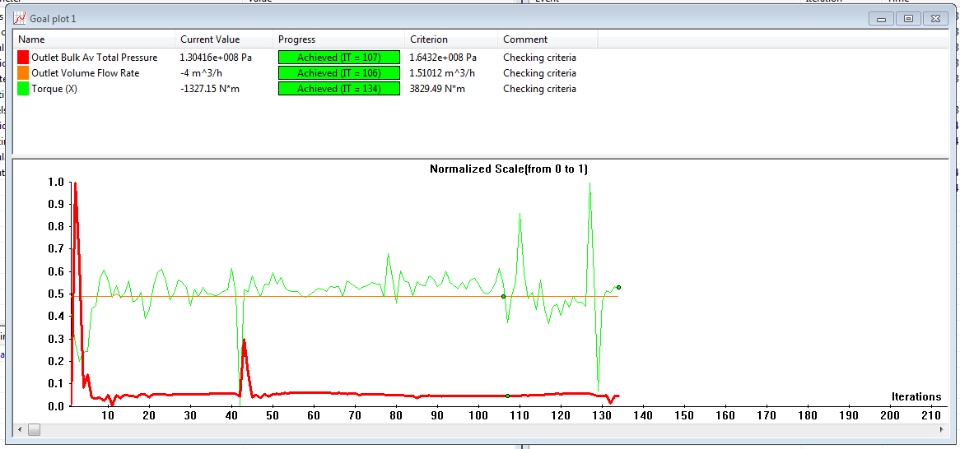Click the Achieved (IT = 107) progress bar
This screenshot has width=960, height=449.
(339, 58)
